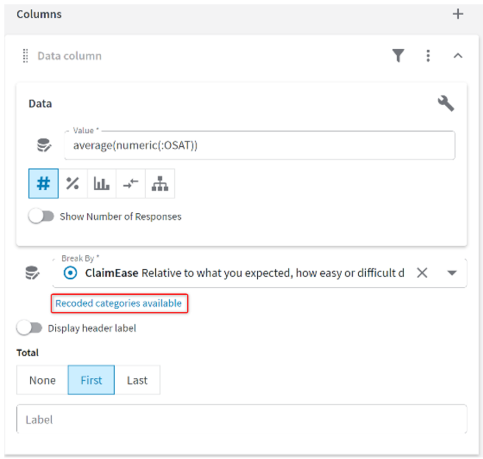The image size is (483, 459).
Task: Open Recoded categories available link
Action: point(119,303)
